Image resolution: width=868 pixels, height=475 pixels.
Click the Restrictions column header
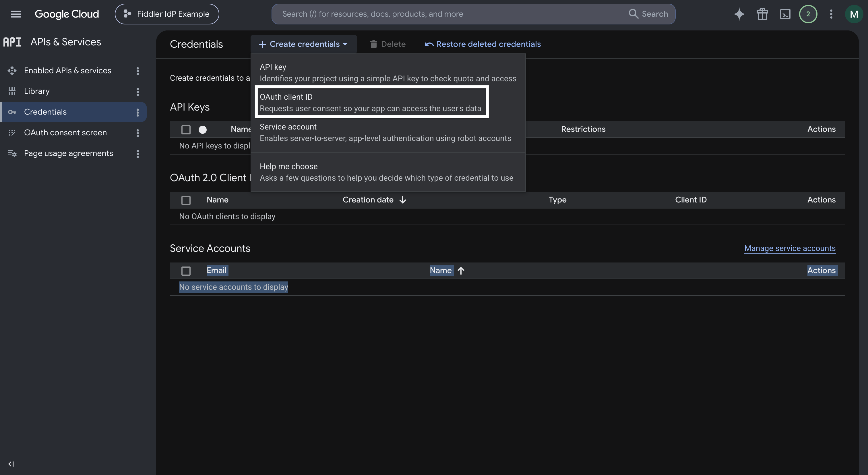point(583,129)
